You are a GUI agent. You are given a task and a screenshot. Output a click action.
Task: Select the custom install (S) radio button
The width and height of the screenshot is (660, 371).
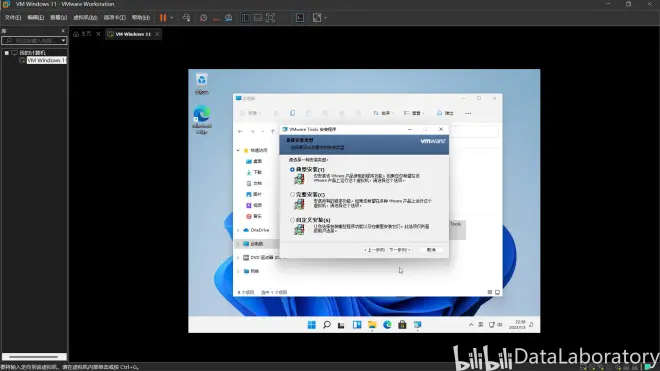[x=292, y=220]
